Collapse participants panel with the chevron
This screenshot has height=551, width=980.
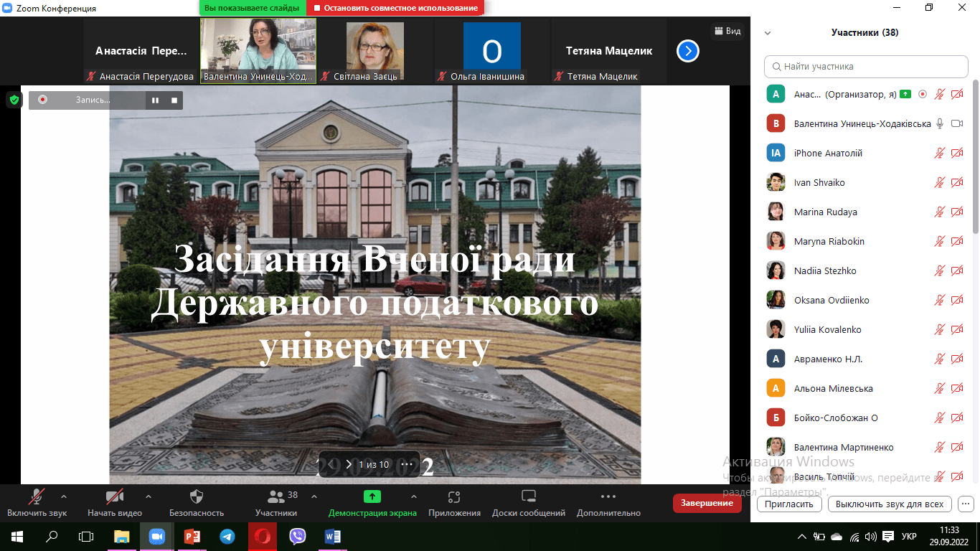pyautogui.click(x=768, y=33)
